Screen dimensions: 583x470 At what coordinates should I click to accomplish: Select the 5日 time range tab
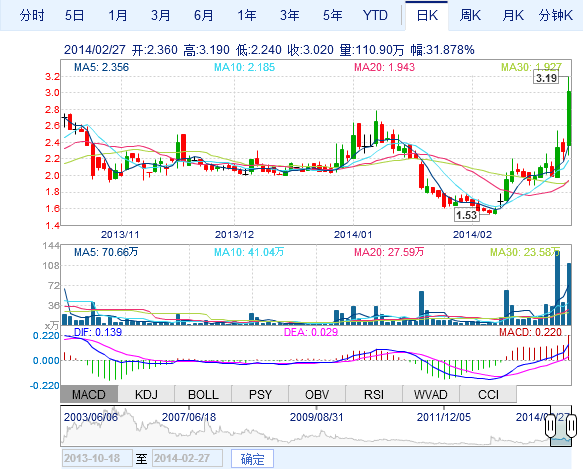(74, 16)
